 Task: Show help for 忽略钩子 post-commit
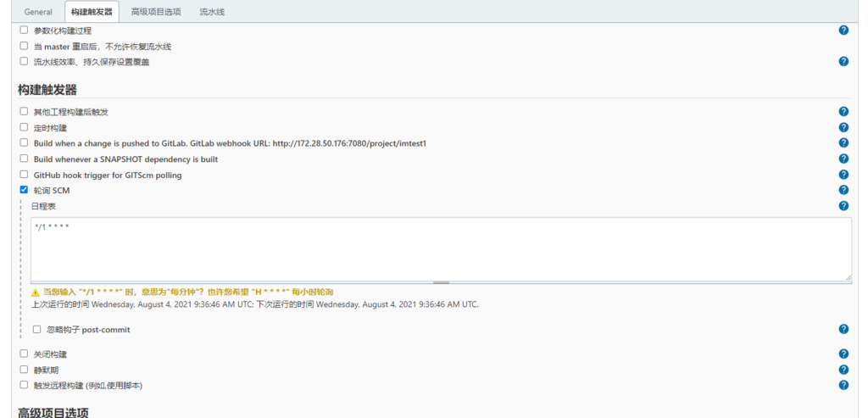tap(843, 329)
